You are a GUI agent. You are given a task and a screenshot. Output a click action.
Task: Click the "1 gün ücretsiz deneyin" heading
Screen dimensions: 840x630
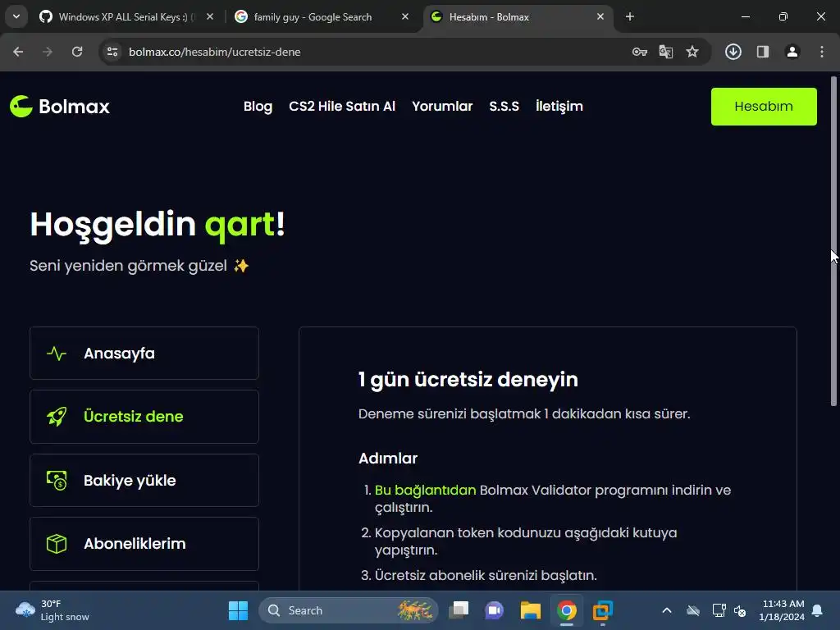click(x=468, y=379)
